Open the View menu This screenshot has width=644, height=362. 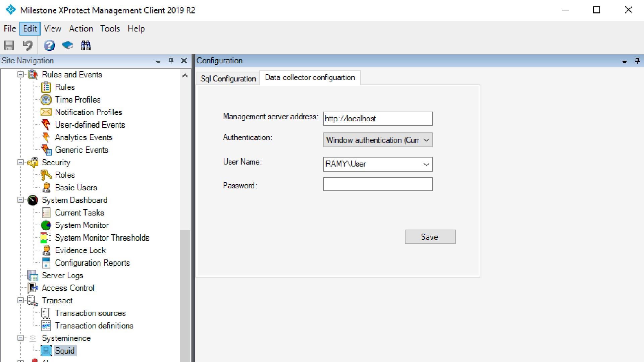tap(52, 29)
